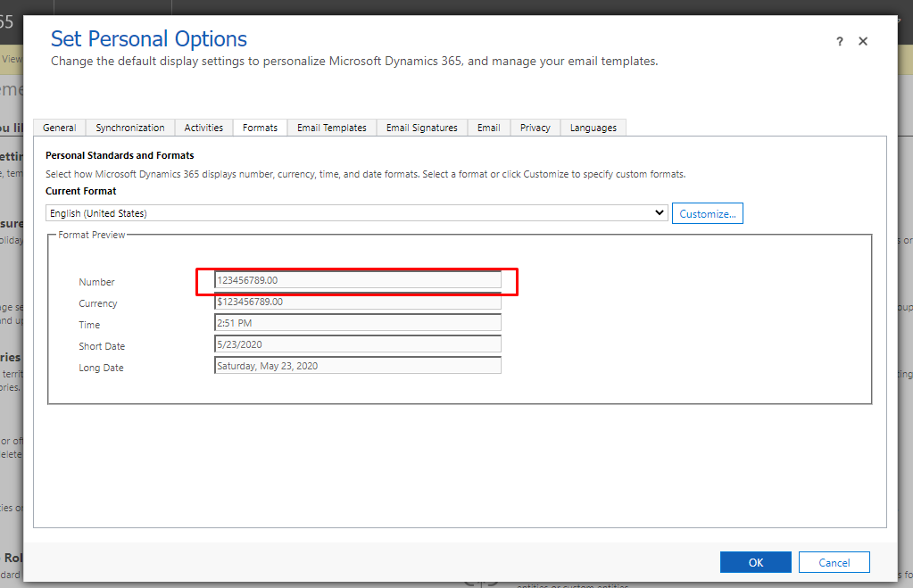Image resolution: width=913 pixels, height=588 pixels.
Task: Open the Synchronization tab
Action: tap(130, 128)
